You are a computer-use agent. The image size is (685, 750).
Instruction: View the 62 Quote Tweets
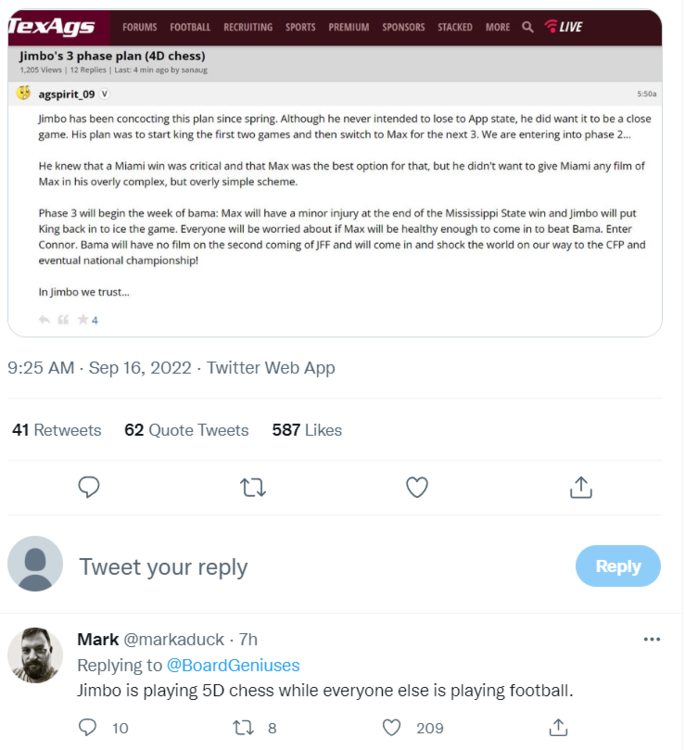186,430
